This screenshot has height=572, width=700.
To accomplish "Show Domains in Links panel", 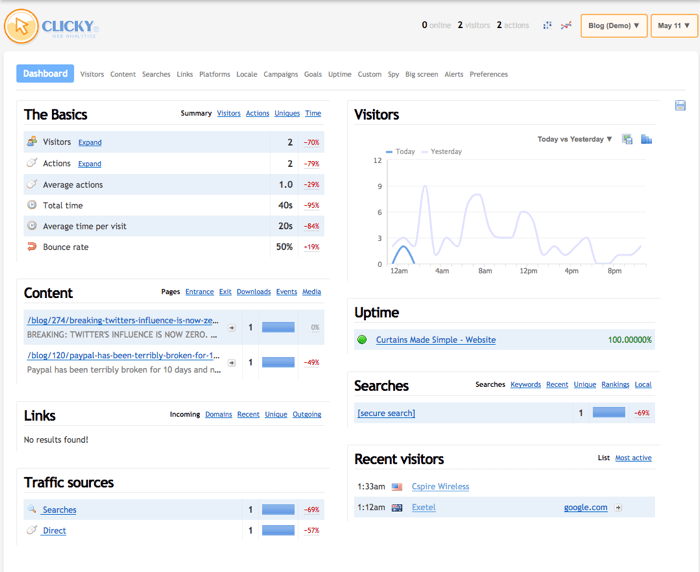I will [x=218, y=414].
